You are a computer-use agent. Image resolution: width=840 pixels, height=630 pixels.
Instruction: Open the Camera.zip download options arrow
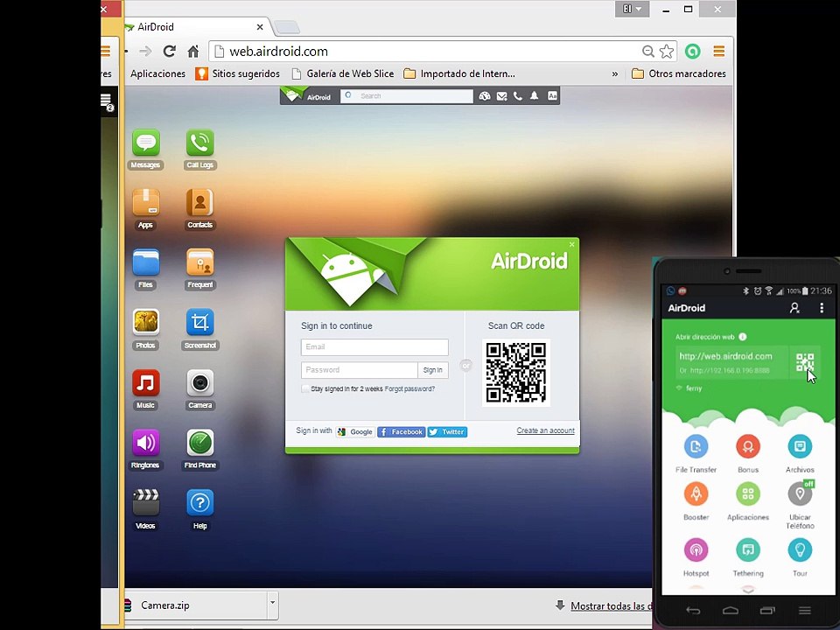coord(273,603)
